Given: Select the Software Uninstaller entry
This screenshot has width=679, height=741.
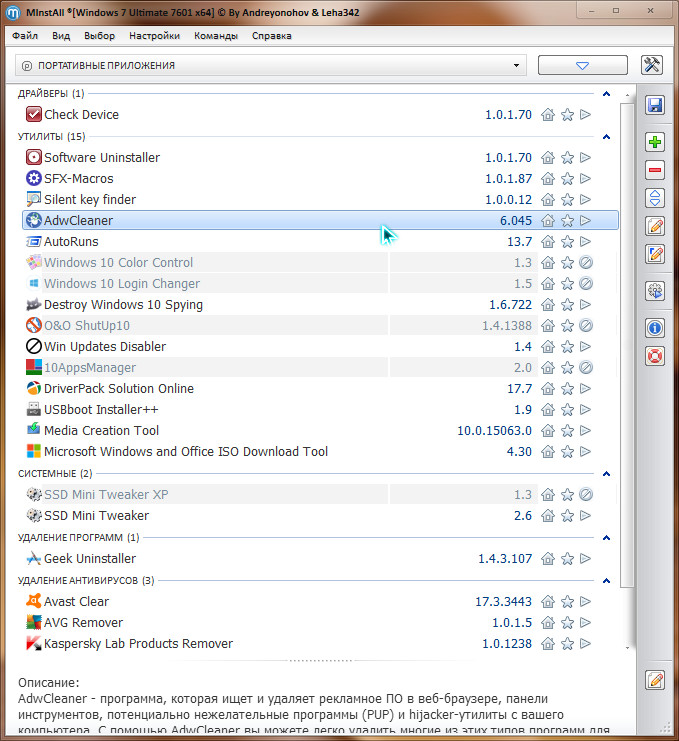Looking at the screenshot, I should point(320,157).
